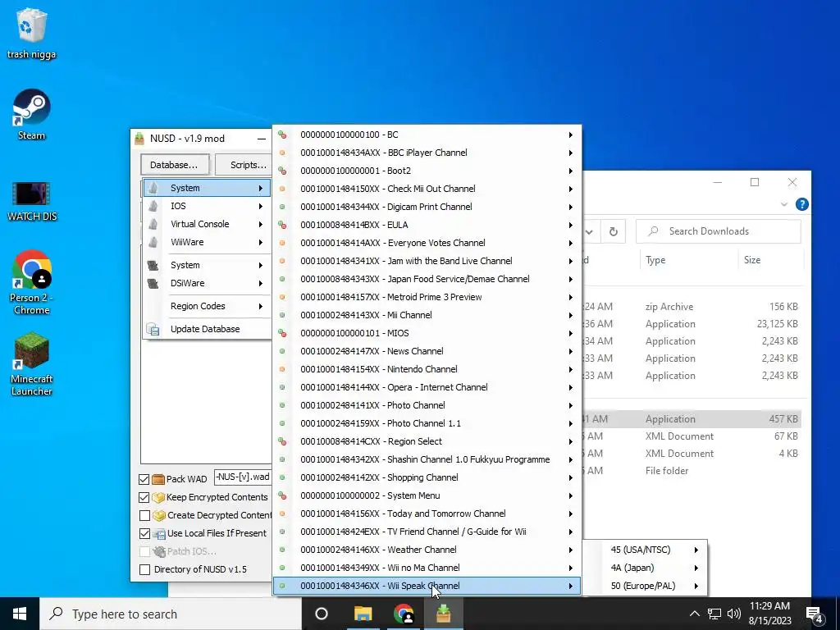Check Directory of NUSD v1.5 checkbox
This screenshot has height=630, width=840.
coord(144,569)
